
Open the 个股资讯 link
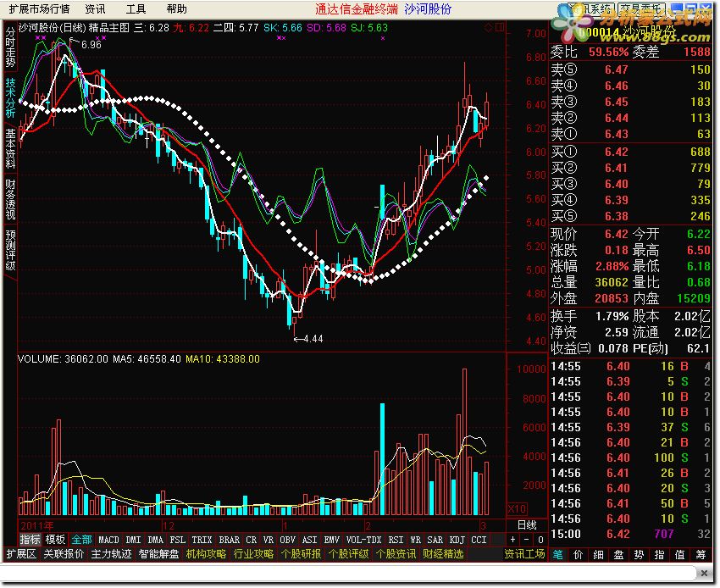[396, 554]
